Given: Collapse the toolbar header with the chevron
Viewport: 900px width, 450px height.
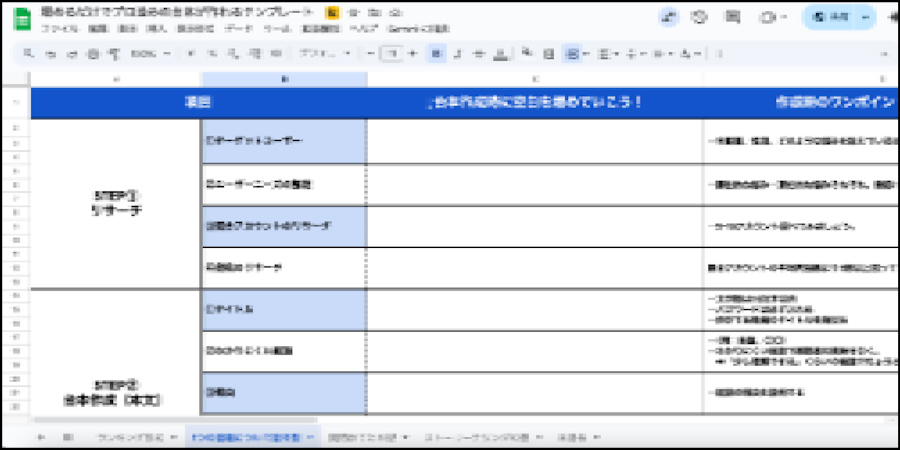Looking at the screenshot, I should [886, 53].
